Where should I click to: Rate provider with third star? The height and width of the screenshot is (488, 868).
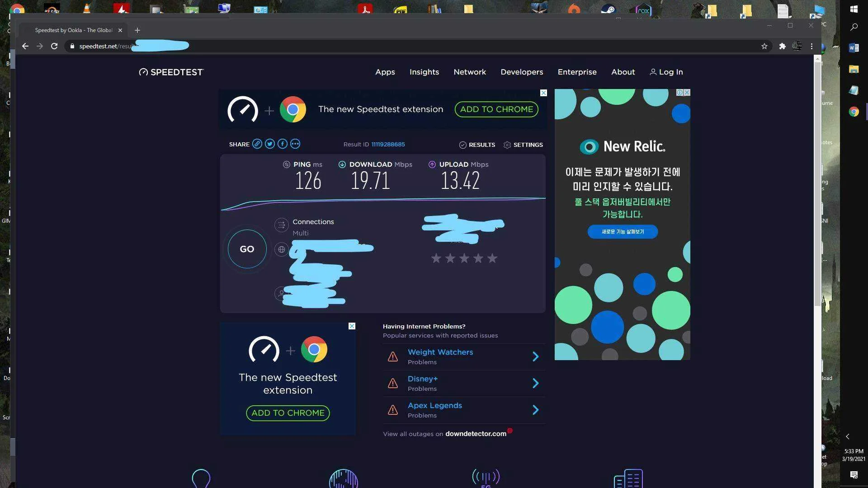464,258
